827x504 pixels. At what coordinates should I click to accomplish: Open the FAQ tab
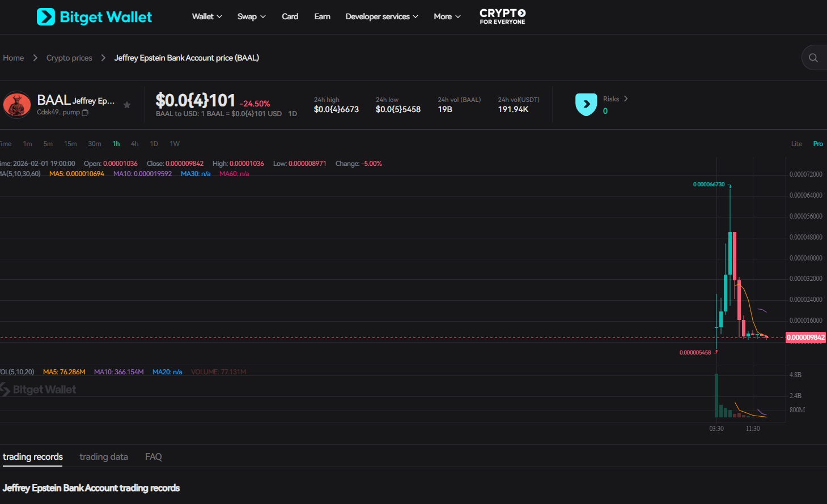pyautogui.click(x=154, y=457)
